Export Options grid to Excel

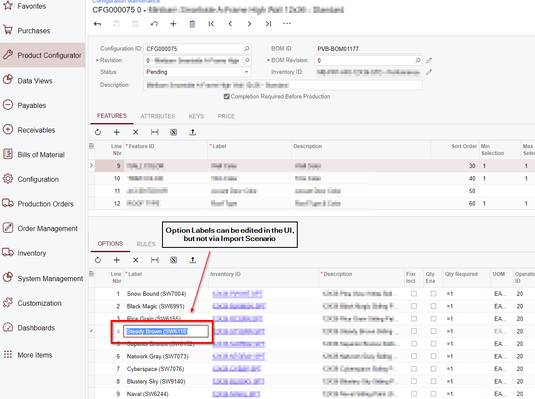tap(174, 260)
